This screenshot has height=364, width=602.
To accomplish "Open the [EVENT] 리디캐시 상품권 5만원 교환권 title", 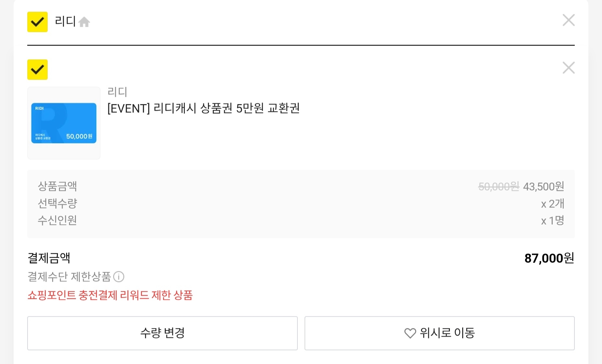I will 203,108.
